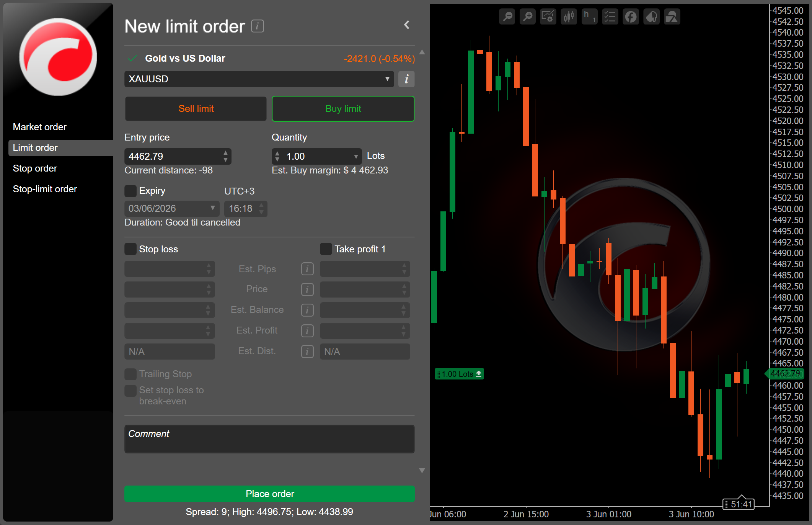Click the "2 Jun 15:00" time axis label
Screen dimensions: 812x525
(x=526, y=514)
